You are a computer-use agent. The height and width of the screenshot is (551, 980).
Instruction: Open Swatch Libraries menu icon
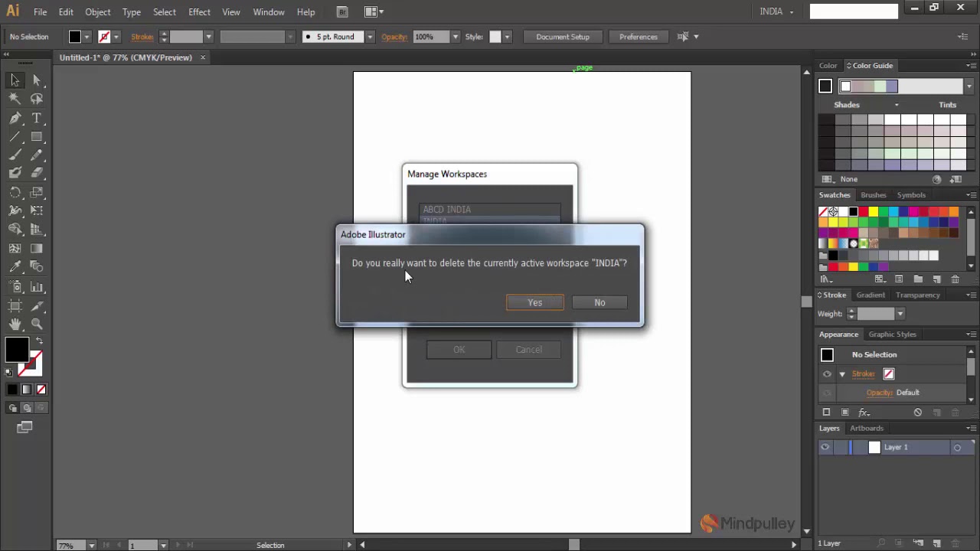[826, 279]
